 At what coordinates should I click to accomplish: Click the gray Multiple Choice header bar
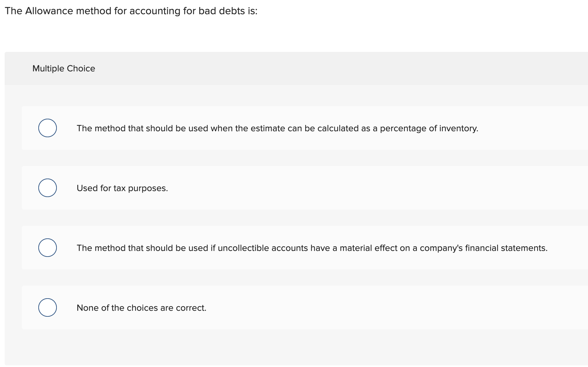point(294,68)
